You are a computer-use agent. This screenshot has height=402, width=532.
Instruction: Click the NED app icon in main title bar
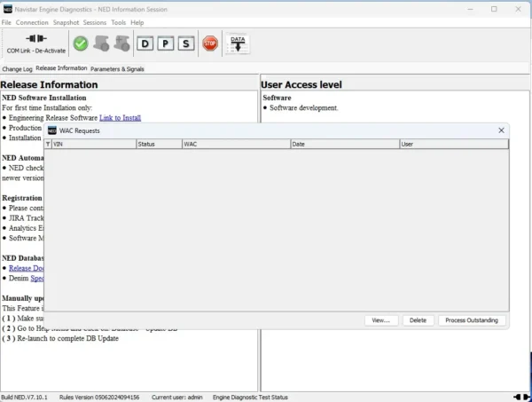tap(7, 10)
